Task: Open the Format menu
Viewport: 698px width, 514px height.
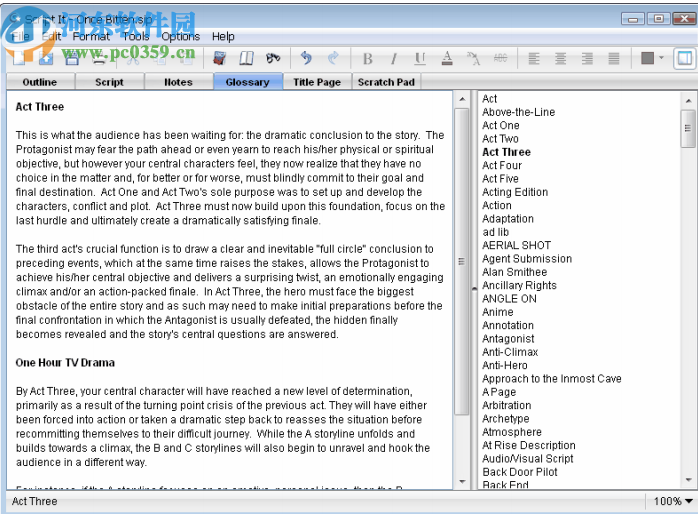Action: [x=91, y=36]
